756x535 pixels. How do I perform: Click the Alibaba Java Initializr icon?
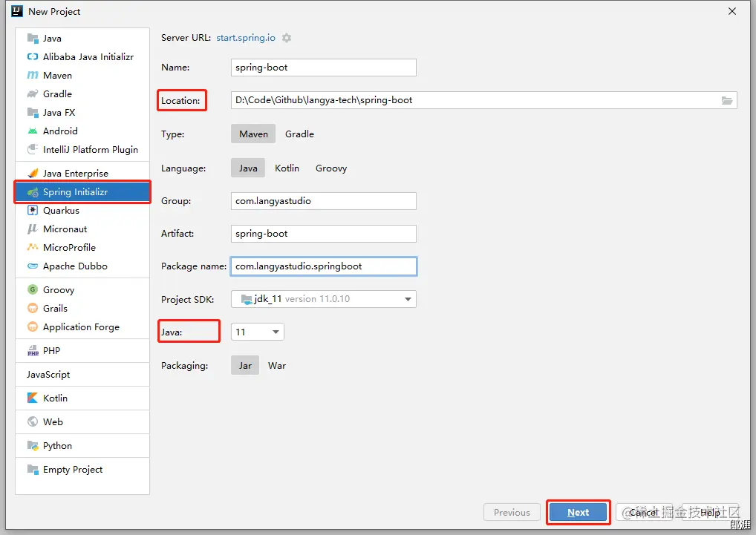(32, 57)
